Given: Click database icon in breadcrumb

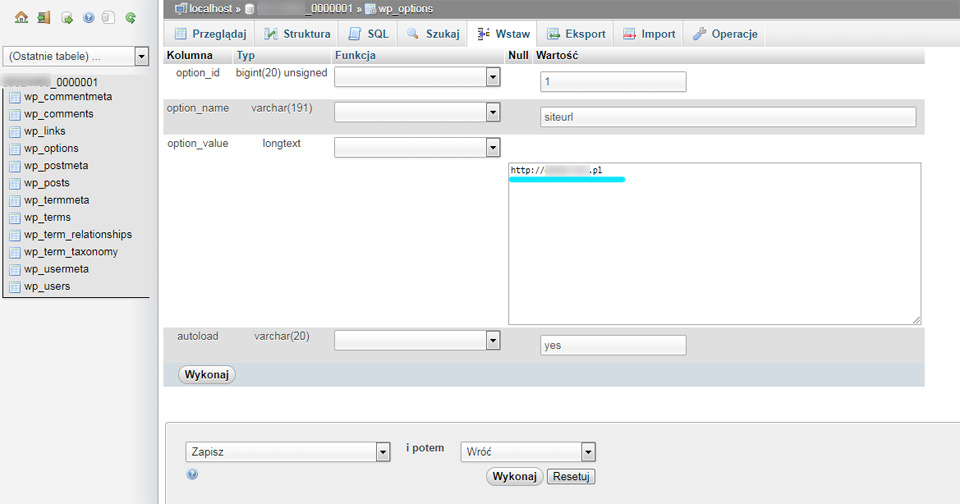Looking at the screenshot, I should pyautogui.click(x=250, y=9).
